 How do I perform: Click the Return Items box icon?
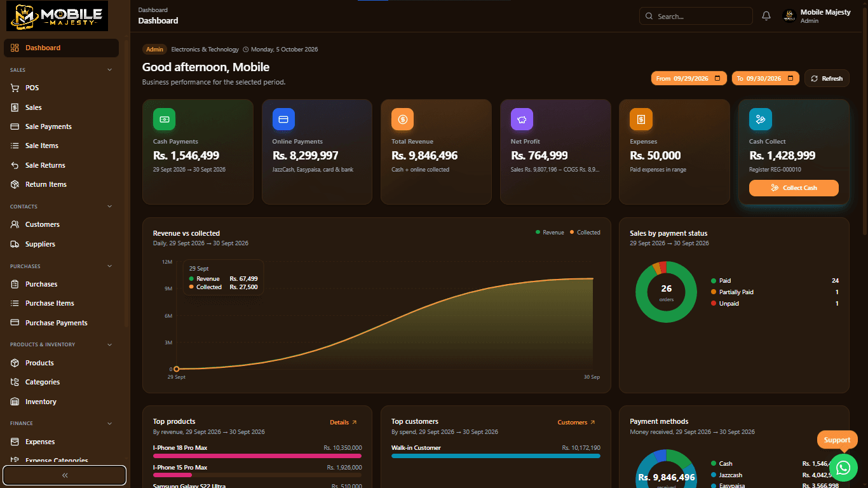click(15, 184)
